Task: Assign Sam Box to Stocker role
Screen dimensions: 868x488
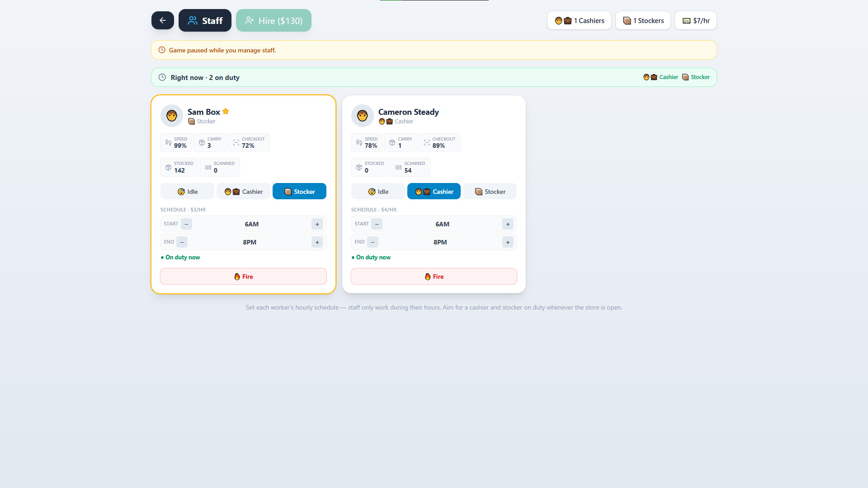Action: point(299,191)
